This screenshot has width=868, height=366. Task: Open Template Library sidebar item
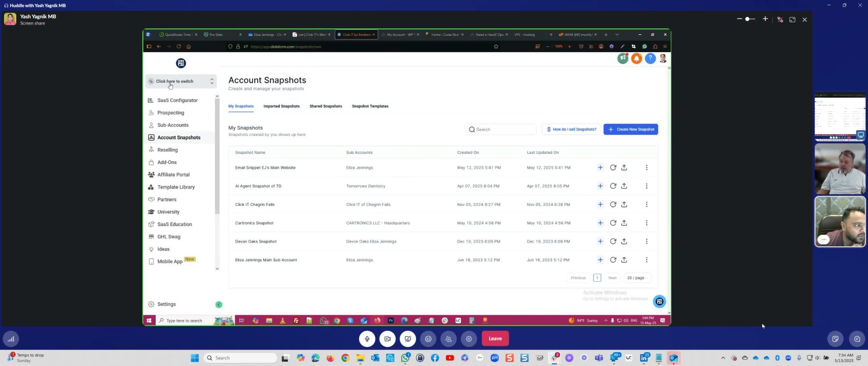(x=176, y=187)
